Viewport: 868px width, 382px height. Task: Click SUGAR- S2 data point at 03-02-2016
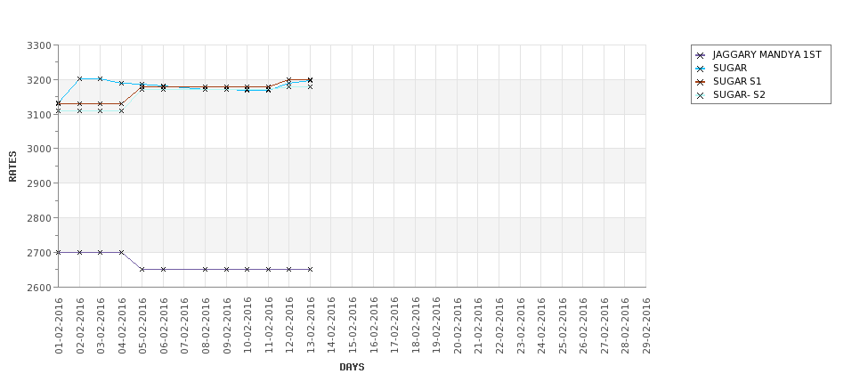click(101, 111)
